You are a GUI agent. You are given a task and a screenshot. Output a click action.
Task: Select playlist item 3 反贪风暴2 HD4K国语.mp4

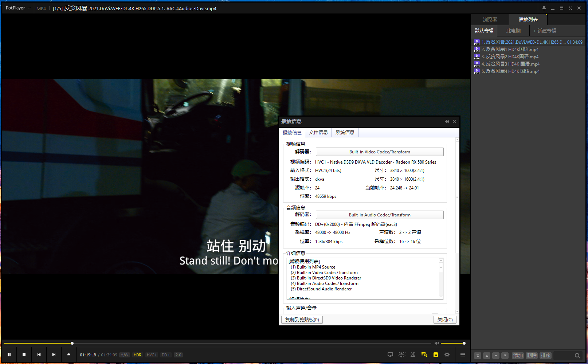pyautogui.click(x=528, y=56)
